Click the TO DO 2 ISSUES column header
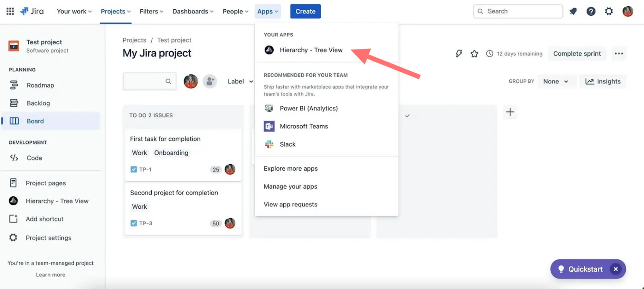 click(151, 115)
